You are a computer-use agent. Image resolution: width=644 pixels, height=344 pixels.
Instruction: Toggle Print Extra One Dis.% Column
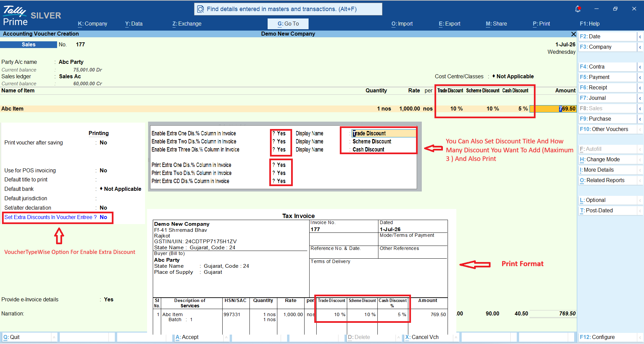(x=281, y=165)
